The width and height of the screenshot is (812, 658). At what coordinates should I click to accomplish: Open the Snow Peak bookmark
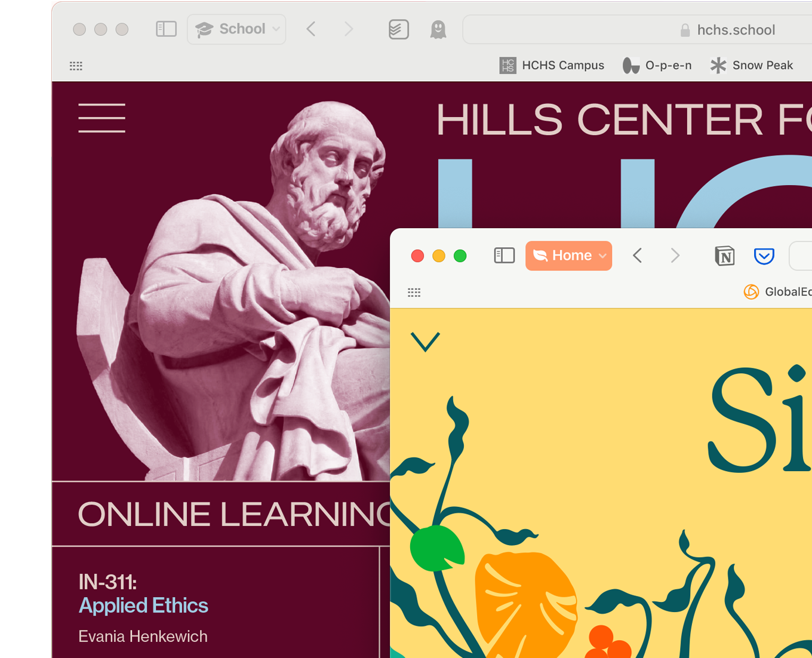point(751,65)
